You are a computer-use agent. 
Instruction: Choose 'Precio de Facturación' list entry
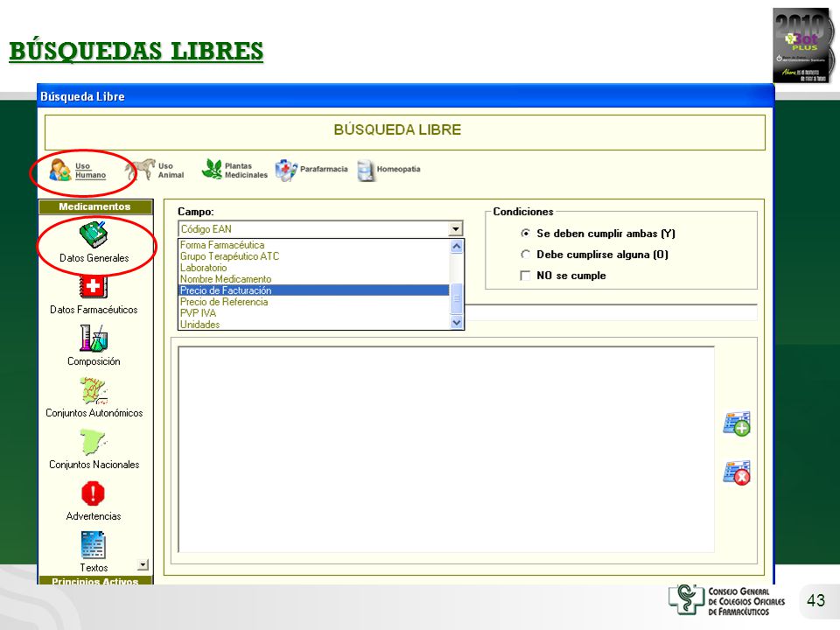pyautogui.click(x=313, y=290)
